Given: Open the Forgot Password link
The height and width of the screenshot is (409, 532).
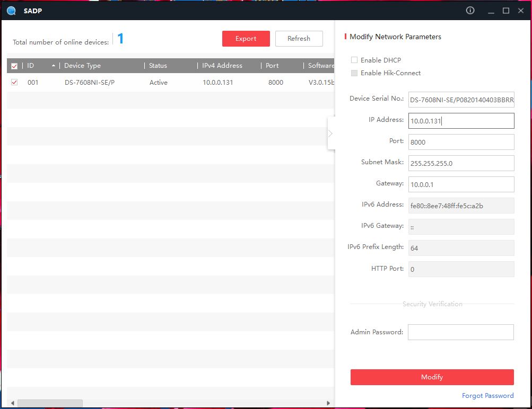Looking at the screenshot, I should click(487, 396).
